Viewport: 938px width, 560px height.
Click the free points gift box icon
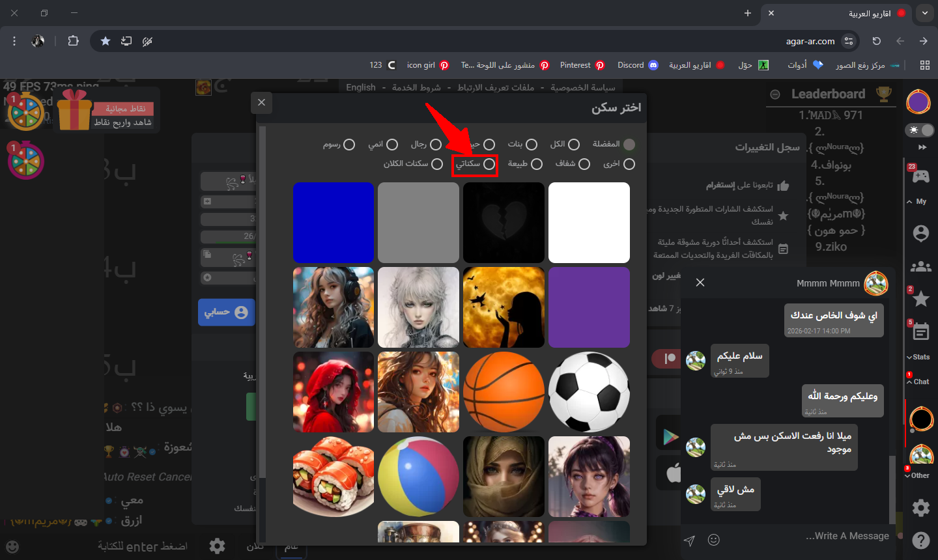[74, 110]
